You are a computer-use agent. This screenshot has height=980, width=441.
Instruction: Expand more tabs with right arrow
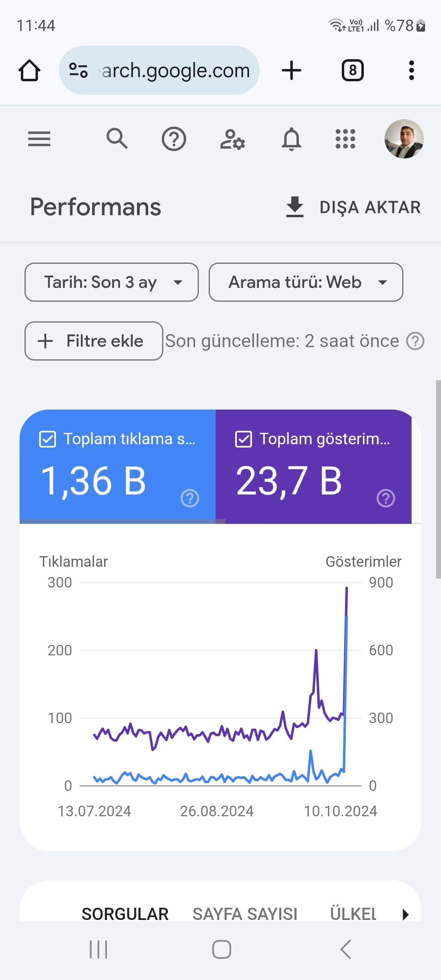point(405,914)
